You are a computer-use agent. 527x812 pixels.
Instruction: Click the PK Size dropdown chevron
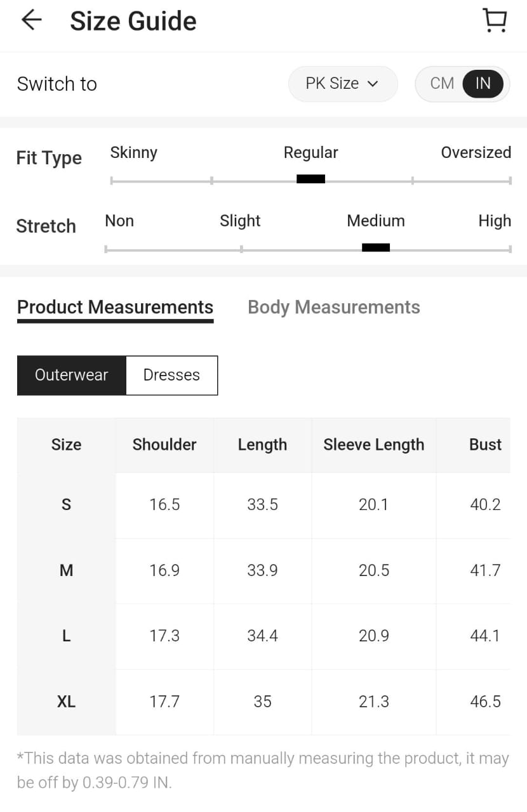373,84
